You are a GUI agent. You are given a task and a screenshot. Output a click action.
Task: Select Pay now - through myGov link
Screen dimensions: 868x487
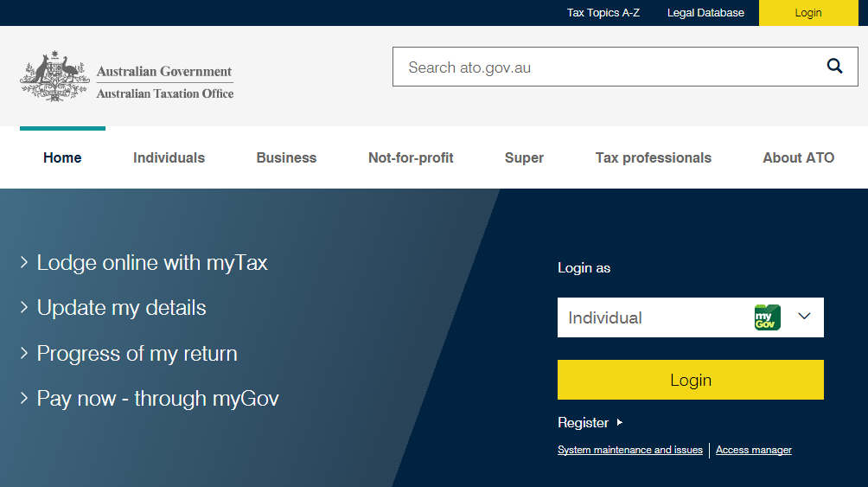157,399
